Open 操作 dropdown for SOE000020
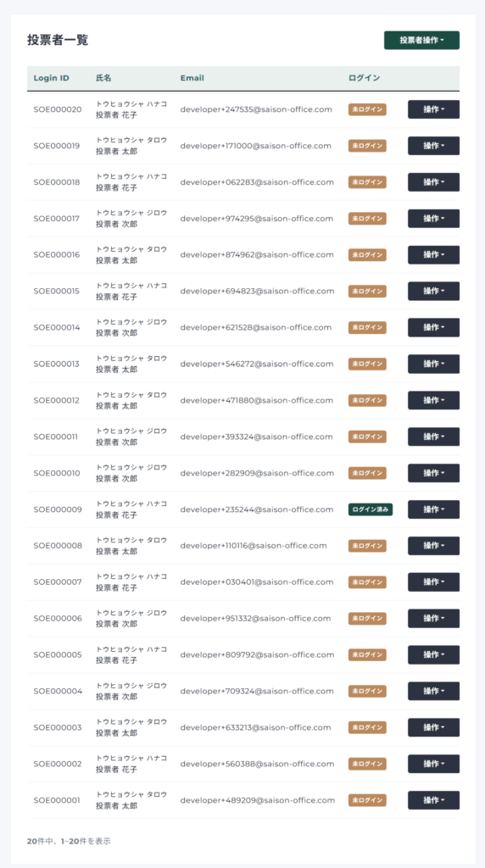This screenshot has width=485, height=868. click(x=433, y=109)
